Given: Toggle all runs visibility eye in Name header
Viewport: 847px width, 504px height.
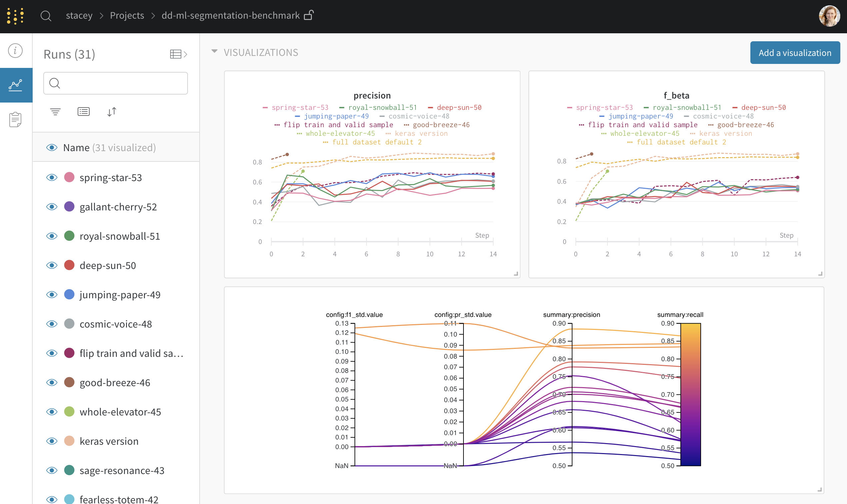Looking at the screenshot, I should pyautogui.click(x=52, y=147).
